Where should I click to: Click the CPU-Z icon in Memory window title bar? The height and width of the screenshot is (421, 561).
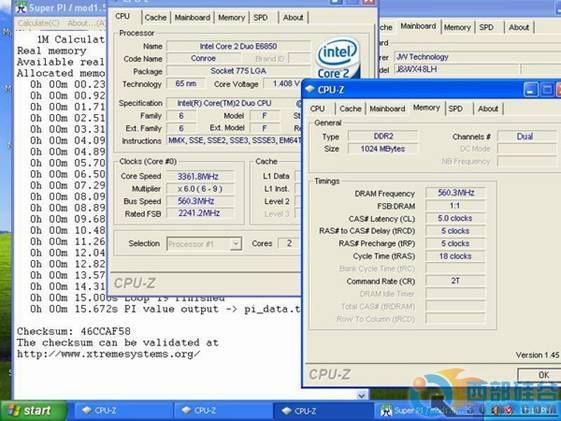pyautogui.click(x=309, y=89)
